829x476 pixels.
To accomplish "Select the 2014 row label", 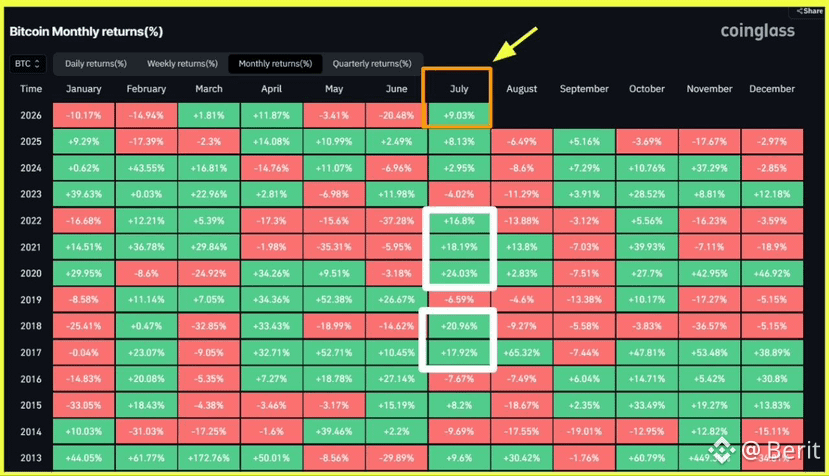I will pyautogui.click(x=31, y=432).
